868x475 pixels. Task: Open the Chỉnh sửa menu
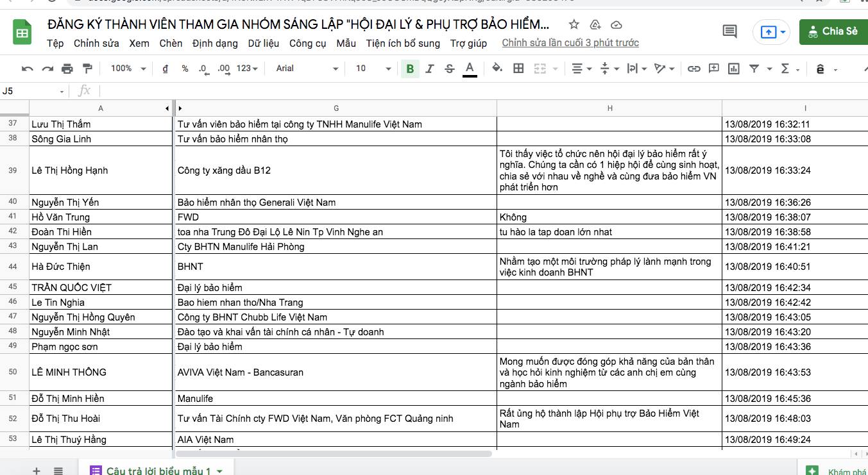click(96, 44)
